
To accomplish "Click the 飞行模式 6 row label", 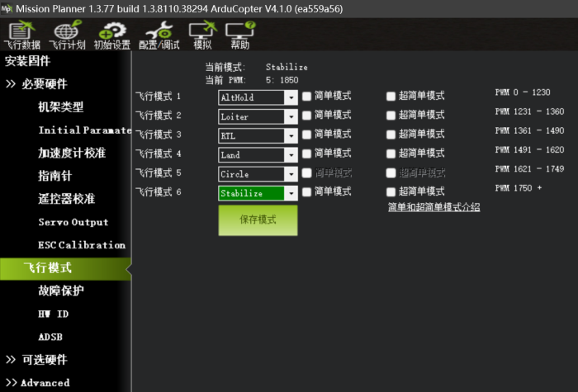I will click(x=159, y=192).
